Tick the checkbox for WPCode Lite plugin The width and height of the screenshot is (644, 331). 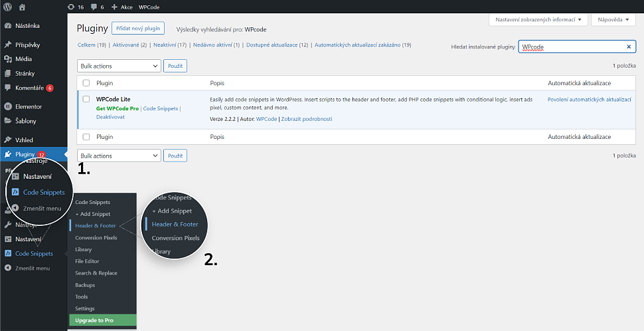[x=86, y=99]
